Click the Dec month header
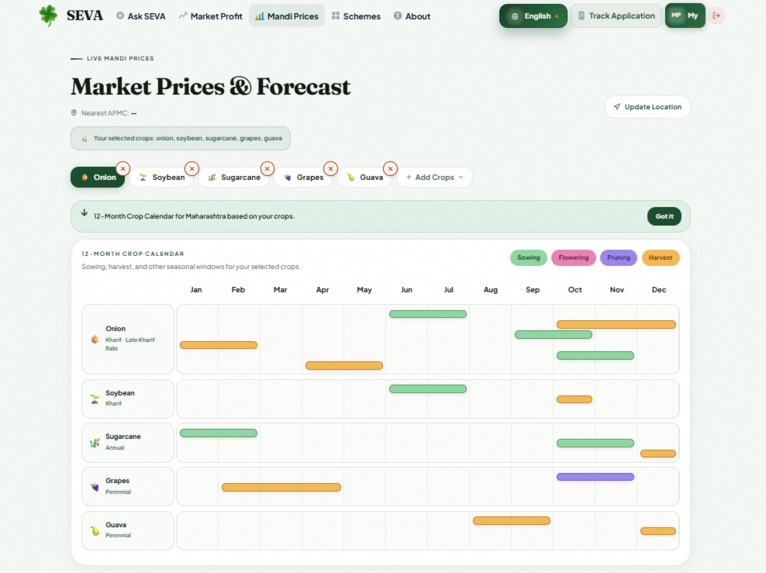The width and height of the screenshot is (766, 573). click(x=659, y=290)
